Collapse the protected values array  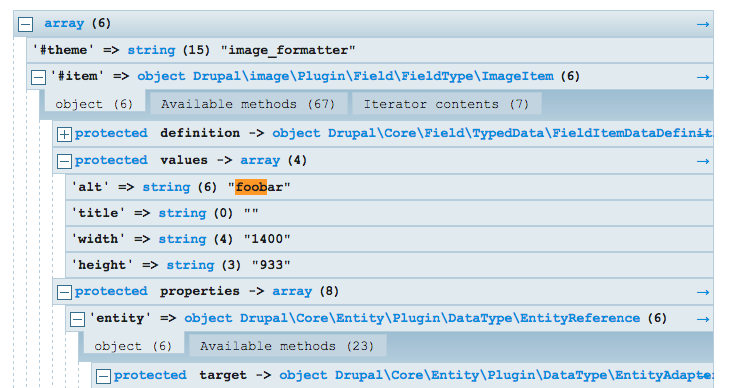point(64,161)
